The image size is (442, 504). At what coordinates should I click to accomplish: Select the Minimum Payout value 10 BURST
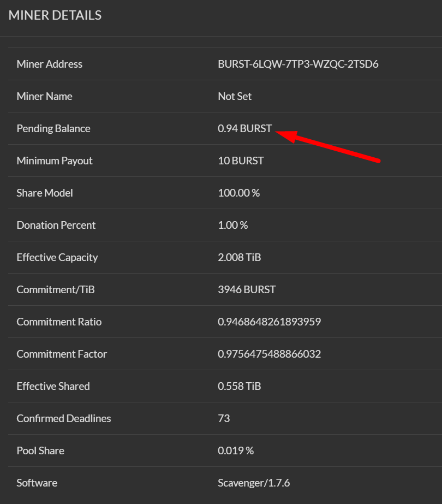[241, 161]
